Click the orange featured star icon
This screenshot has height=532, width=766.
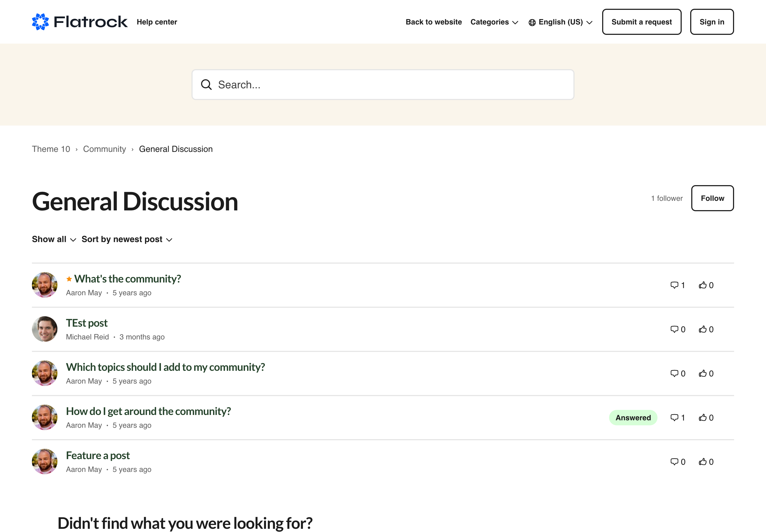(x=69, y=279)
